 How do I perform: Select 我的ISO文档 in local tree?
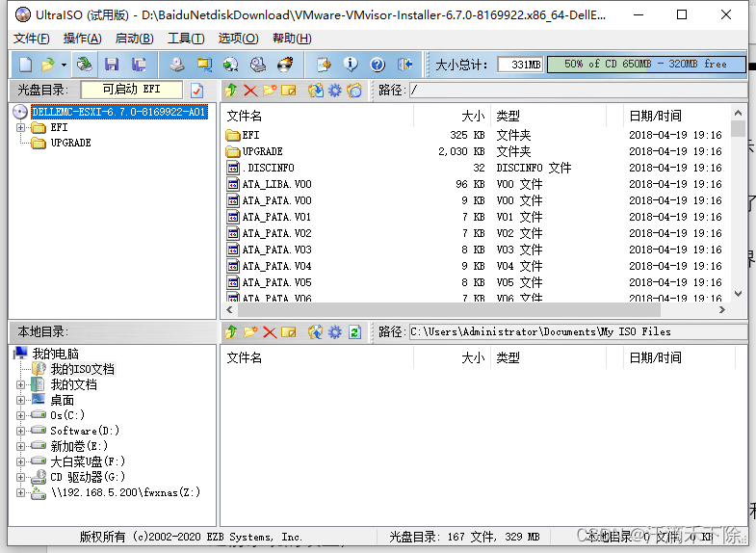pos(83,369)
